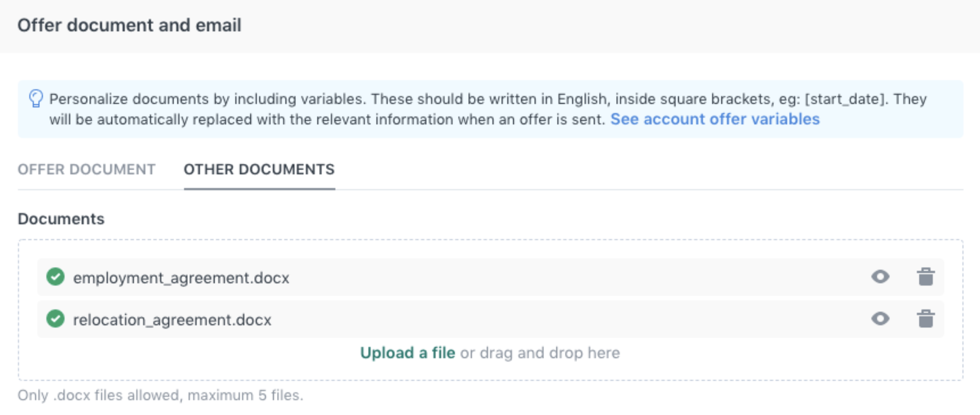The width and height of the screenshot is (980, 415).
Task: Click green checkmark beside employment_agreement.docx
Action: [x=55, y=277]
